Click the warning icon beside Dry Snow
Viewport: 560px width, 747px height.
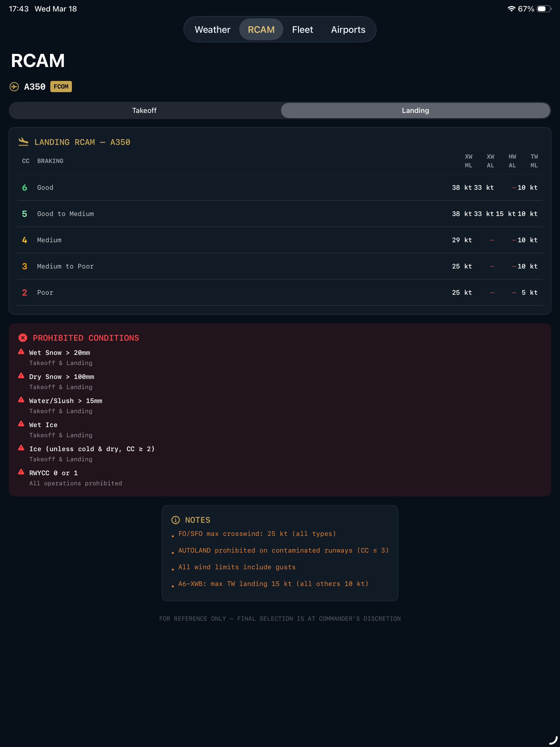[21, 375]
